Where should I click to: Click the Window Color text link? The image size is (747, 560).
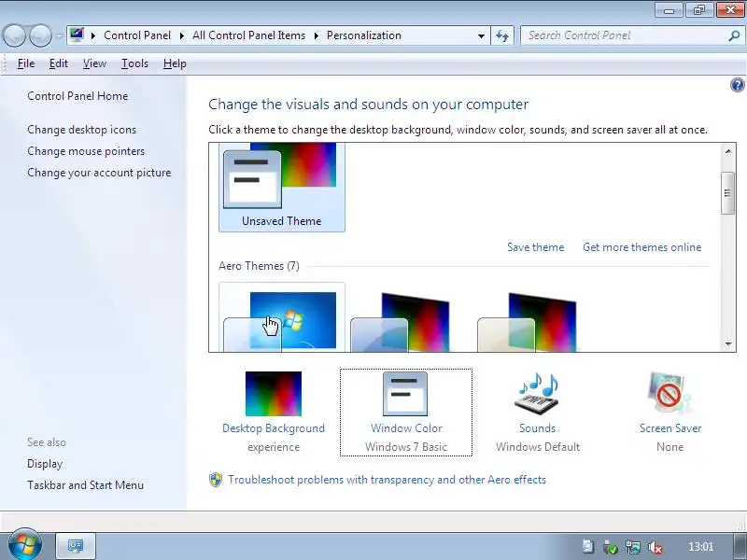406,428
